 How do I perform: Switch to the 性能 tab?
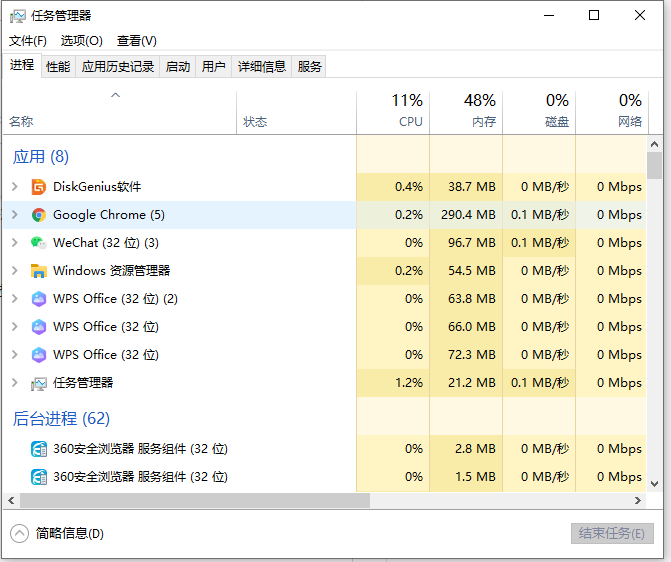58,66
